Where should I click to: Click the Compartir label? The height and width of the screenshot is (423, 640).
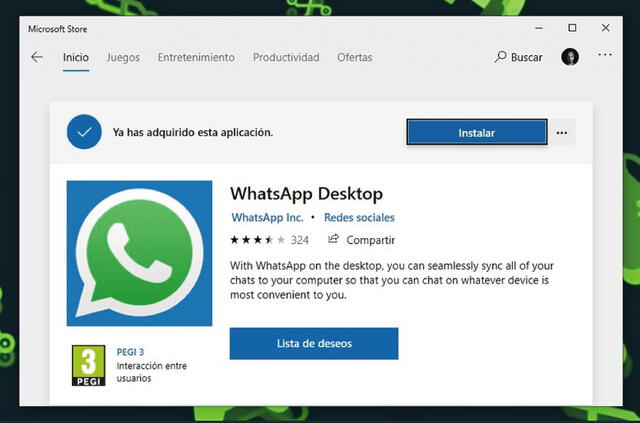pos(371,240)
